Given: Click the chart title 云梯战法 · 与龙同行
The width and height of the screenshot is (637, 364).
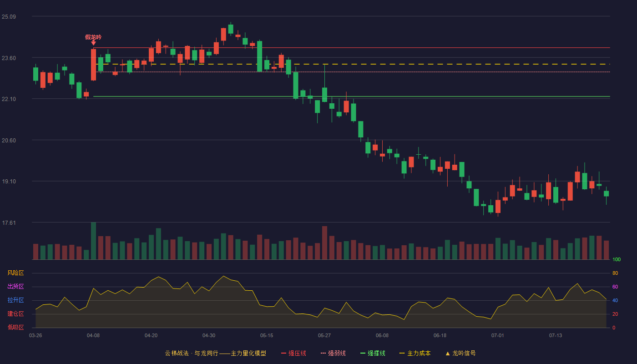Looking at the screenshot, I should coord(191,353).
